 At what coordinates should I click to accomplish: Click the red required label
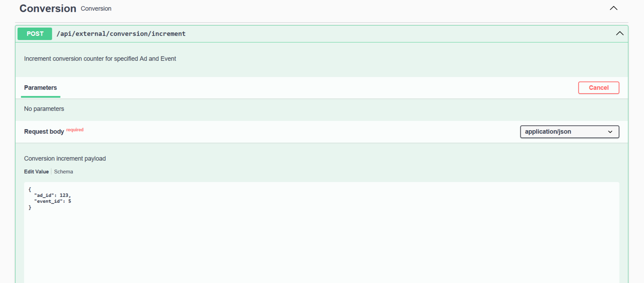[x=75, y=130]
